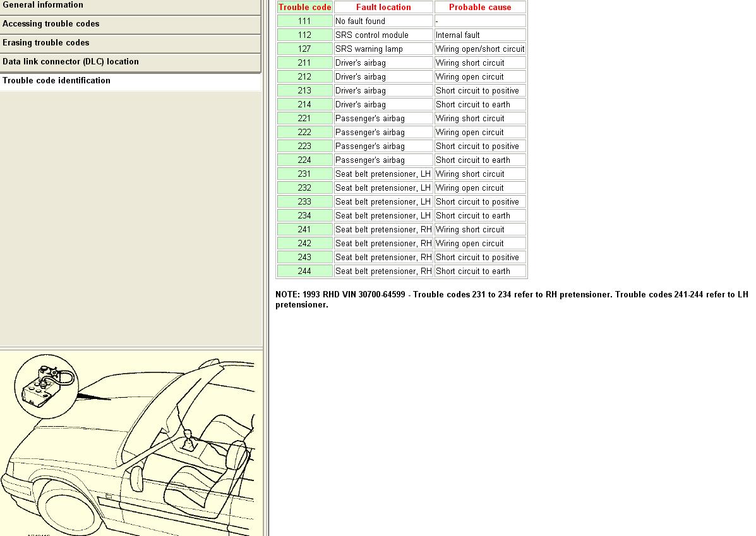The height and width of the screenshot is (536, 756).
Task: Click the car interior seat illustration
Action: 202,467
